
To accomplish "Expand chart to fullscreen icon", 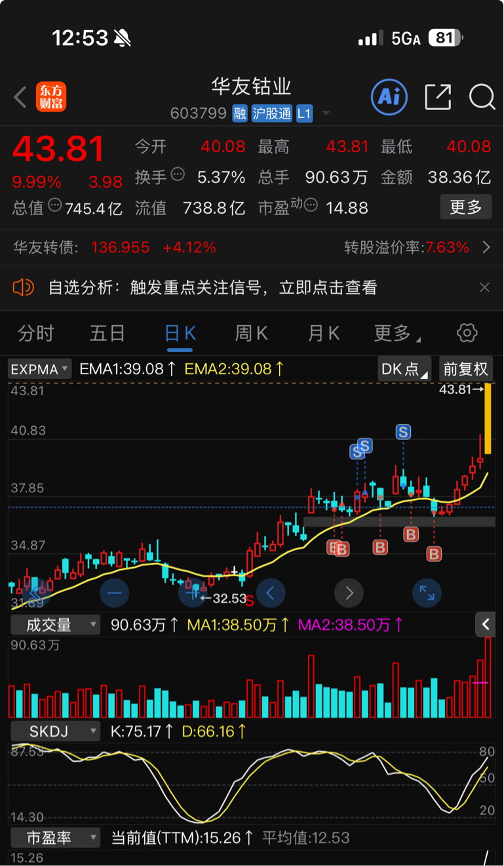I will point(427,593).
